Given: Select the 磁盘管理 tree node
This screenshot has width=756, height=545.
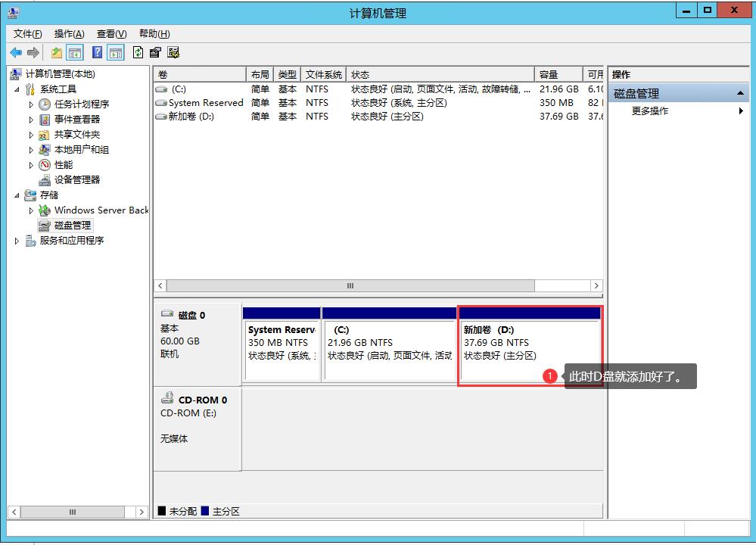Looking at the screenshot, I should 72,225.
